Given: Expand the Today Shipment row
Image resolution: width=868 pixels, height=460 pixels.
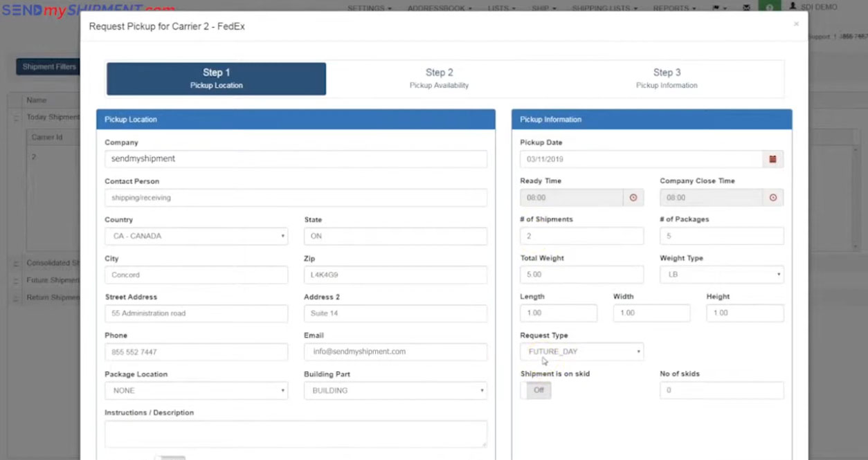Looking at the screenshot, I should (15, 118).
